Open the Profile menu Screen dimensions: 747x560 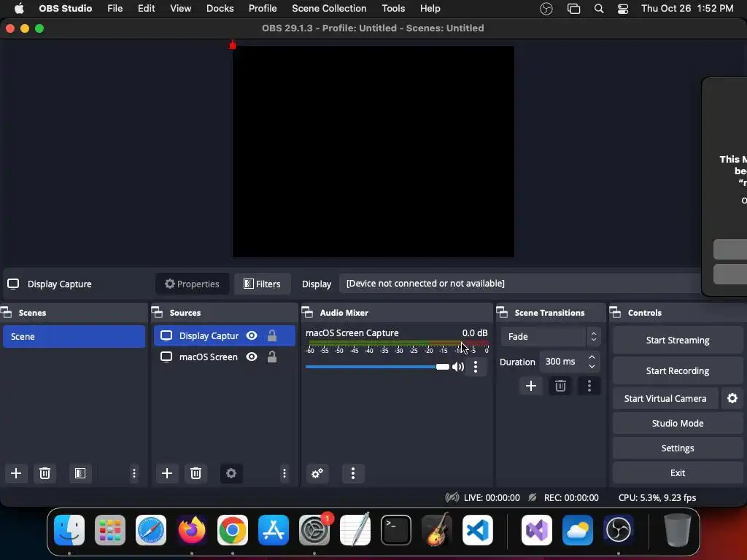tap(263, 9)
